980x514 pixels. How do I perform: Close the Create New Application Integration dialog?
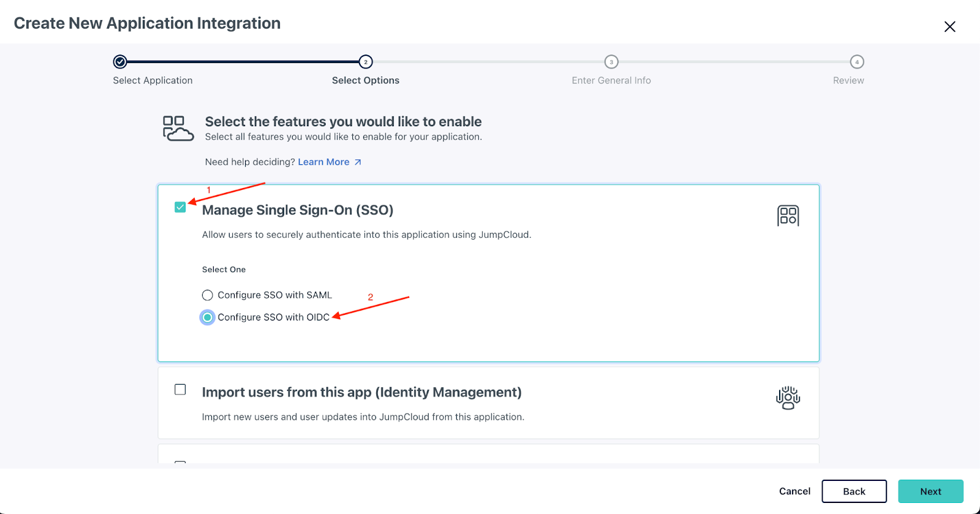pyautogui.click(x=949, y=26)
